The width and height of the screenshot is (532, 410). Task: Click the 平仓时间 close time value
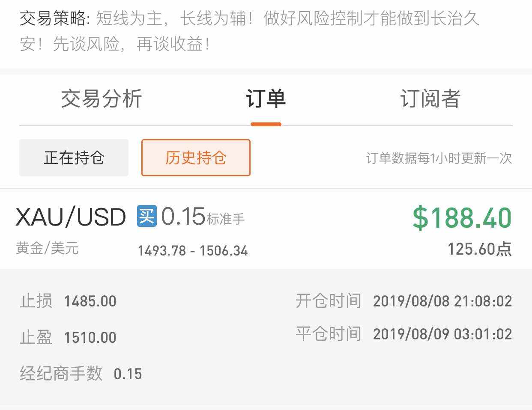pyautogui.click(x=442, y=334)
